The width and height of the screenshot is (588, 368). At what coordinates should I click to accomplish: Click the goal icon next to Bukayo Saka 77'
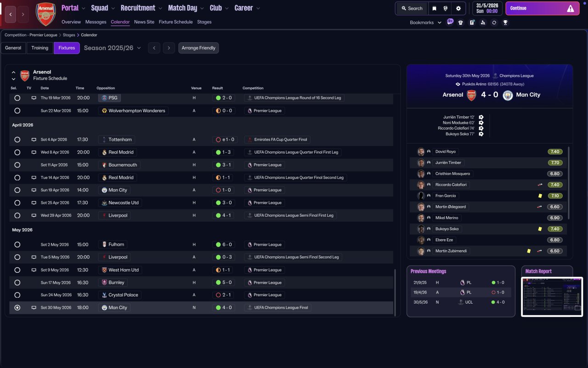tap(481, 134)
